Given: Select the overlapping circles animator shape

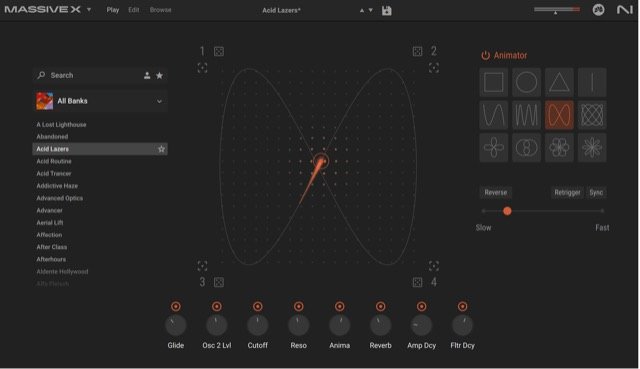Looking at the screenshot, I should pyautogui.click(x=526, y=147).
